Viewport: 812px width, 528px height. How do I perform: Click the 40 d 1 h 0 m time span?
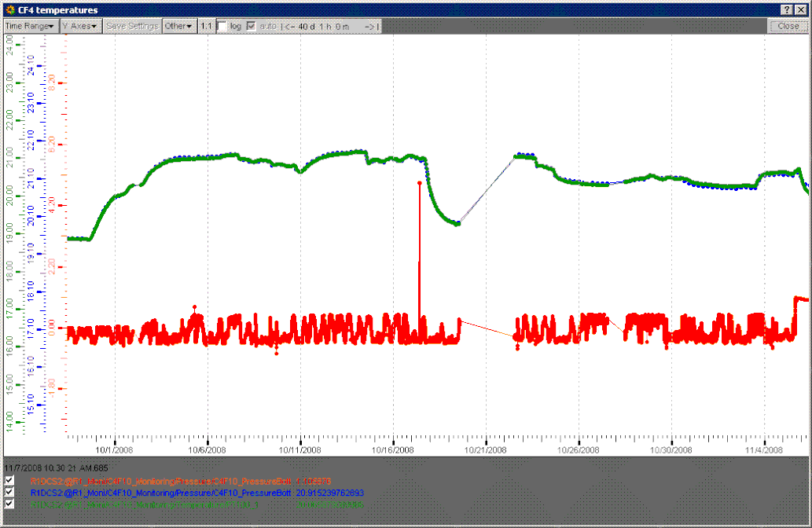[324, 26]
